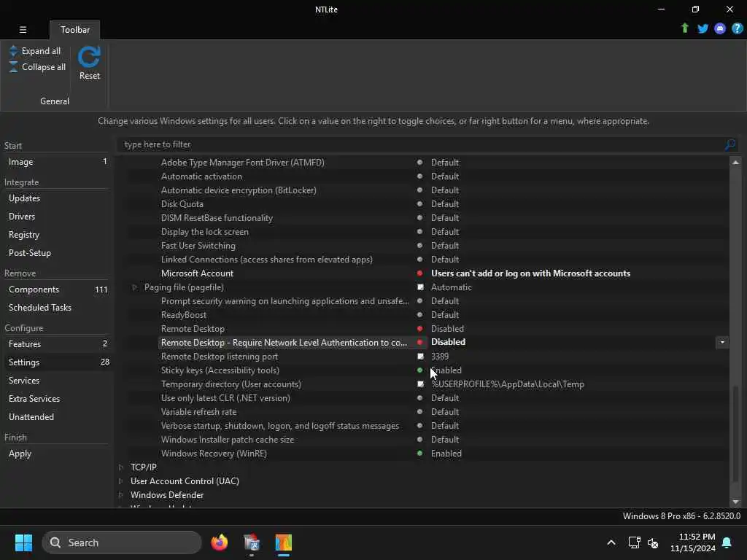Toggle Windows Recovery (WinRE) green dot

click(419, 454)
